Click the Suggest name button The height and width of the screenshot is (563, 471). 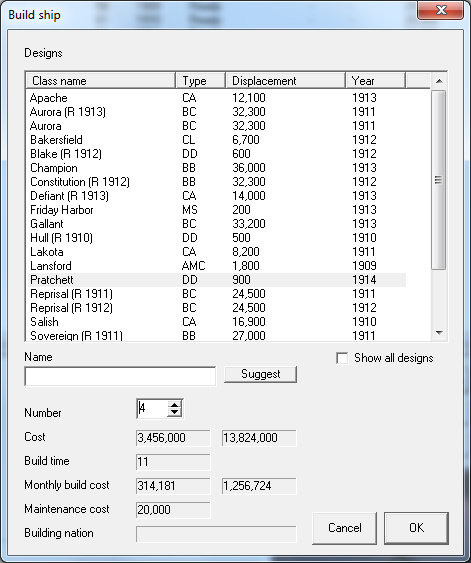pos(260,374)
